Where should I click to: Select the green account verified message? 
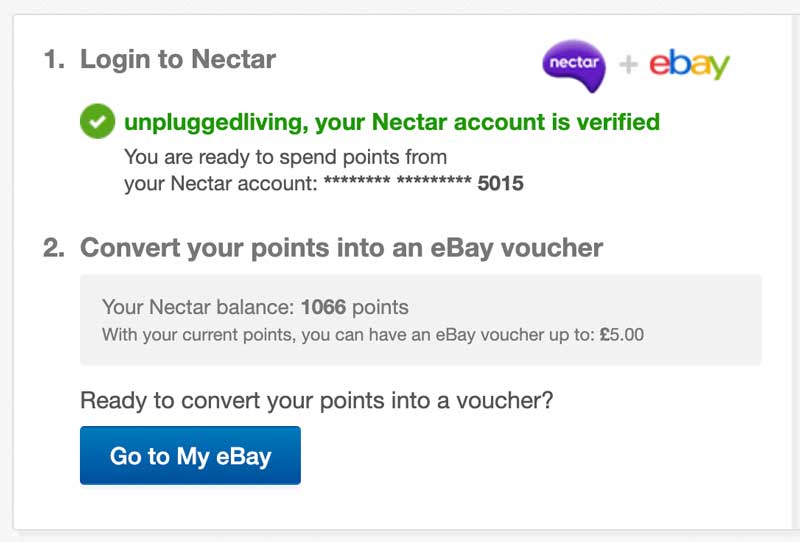[x=391, y=122]
